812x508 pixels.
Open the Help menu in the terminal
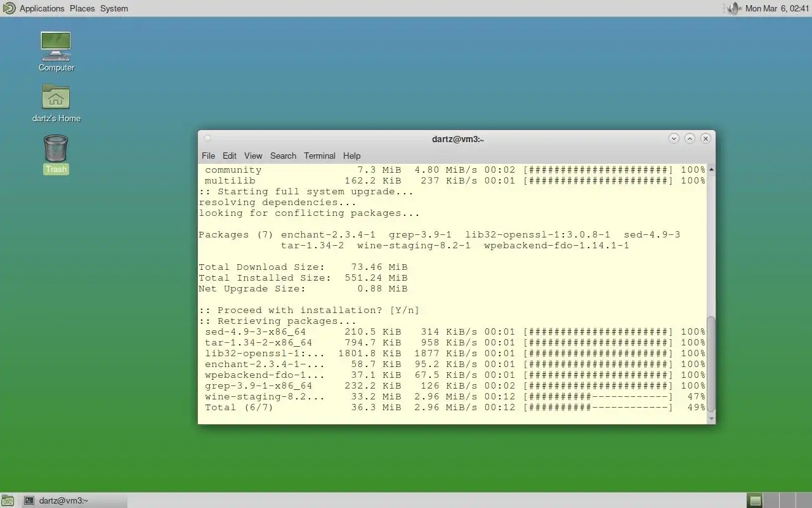pos(351,156)
